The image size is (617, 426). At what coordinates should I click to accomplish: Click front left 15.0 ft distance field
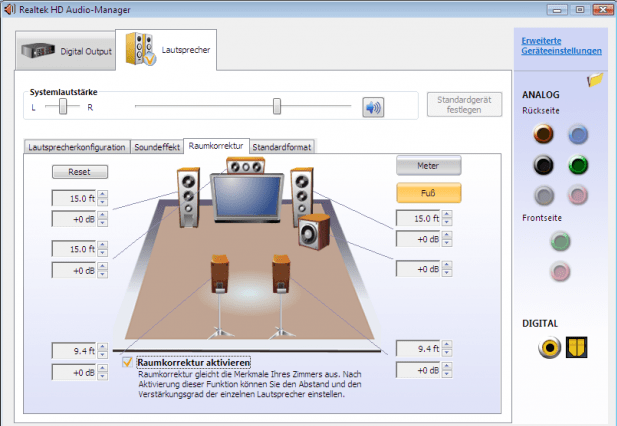pyautogui.click(x=74, y=198)
